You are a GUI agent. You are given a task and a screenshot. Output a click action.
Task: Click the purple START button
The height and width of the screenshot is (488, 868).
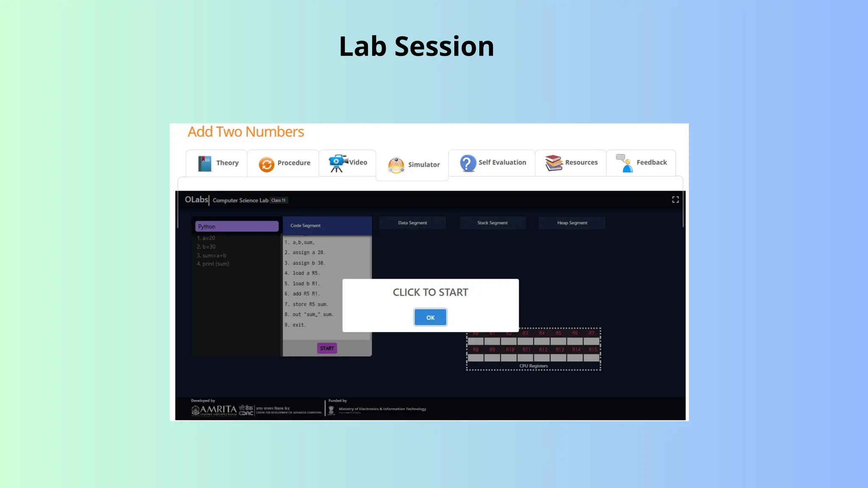327,348
